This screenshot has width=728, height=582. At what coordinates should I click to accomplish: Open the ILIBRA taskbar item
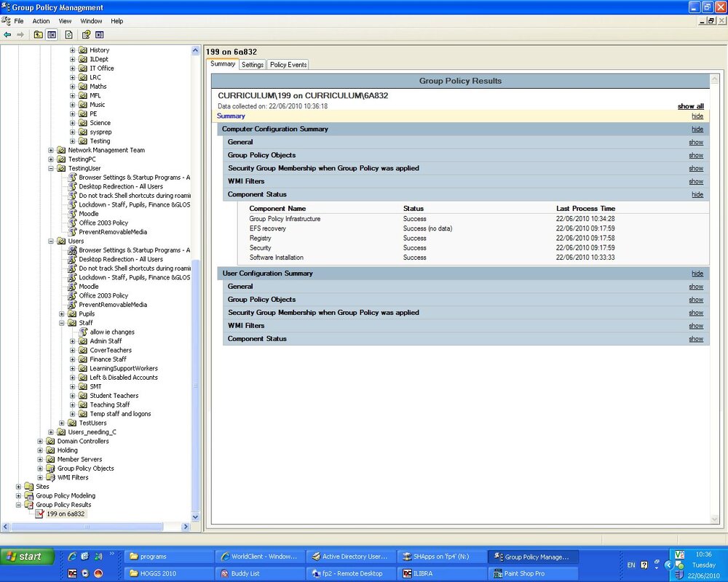tap(442, 574)
